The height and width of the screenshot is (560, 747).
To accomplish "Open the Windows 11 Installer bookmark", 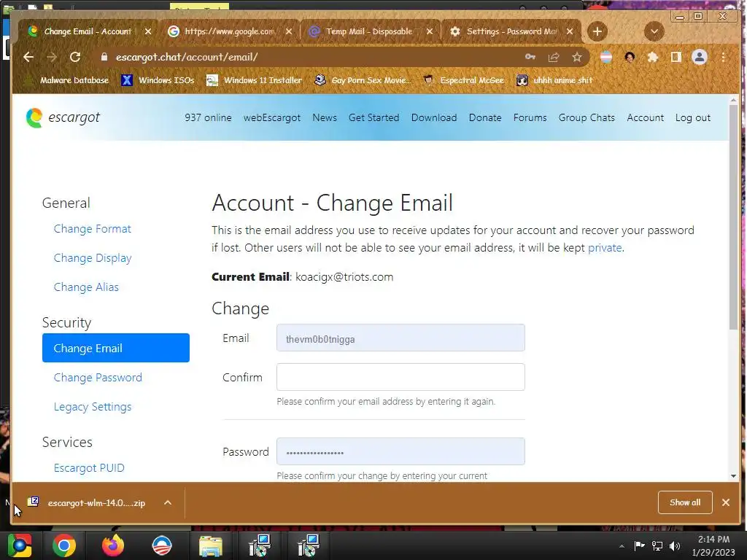I will point(255,80).
